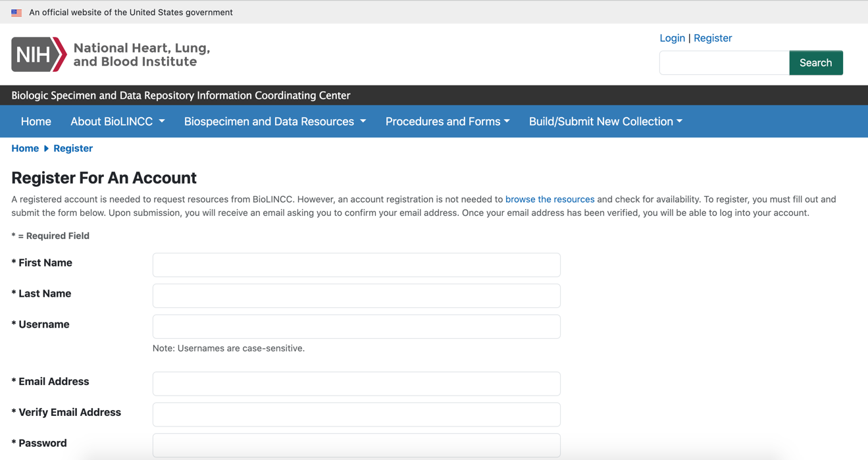Click the Login link
Viewport: 868px width, 460px height.
[672, 38]
